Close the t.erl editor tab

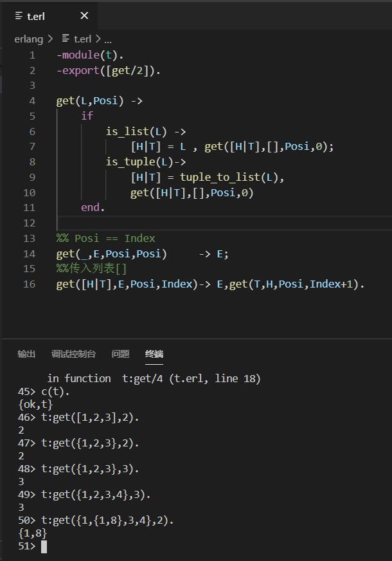84,15
